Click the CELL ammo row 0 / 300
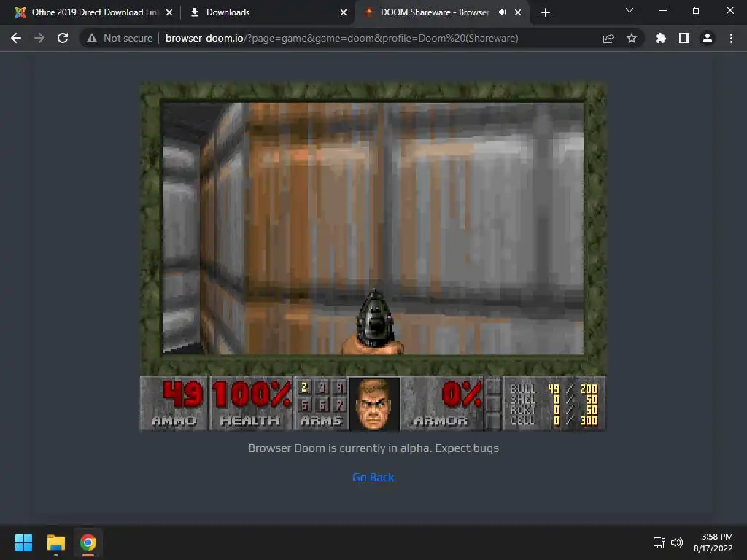The width and height of the screenshot is (747, 560). click(x=554, y=421)
